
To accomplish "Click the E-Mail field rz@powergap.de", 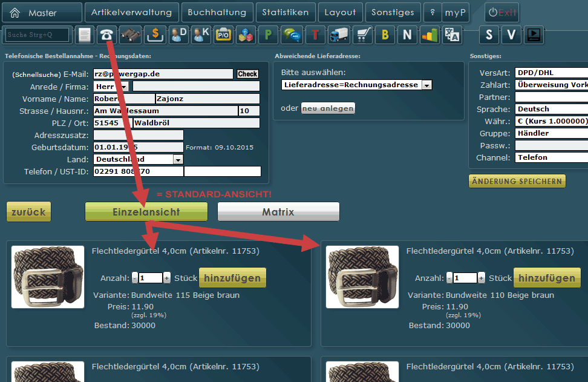I will point(163,74).
